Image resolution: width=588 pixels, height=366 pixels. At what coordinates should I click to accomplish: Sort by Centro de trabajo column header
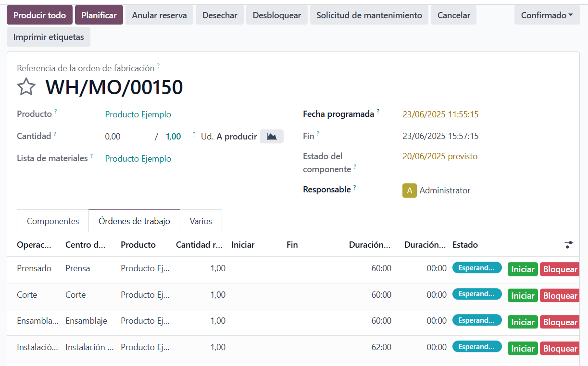pos(86,245)
